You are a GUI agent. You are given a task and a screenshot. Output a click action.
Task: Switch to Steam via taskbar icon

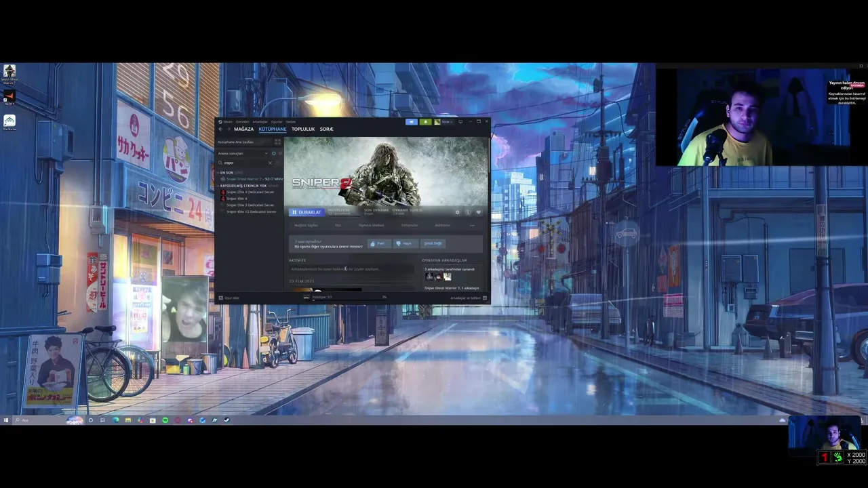pyautogui.click(x=226, y=420)
